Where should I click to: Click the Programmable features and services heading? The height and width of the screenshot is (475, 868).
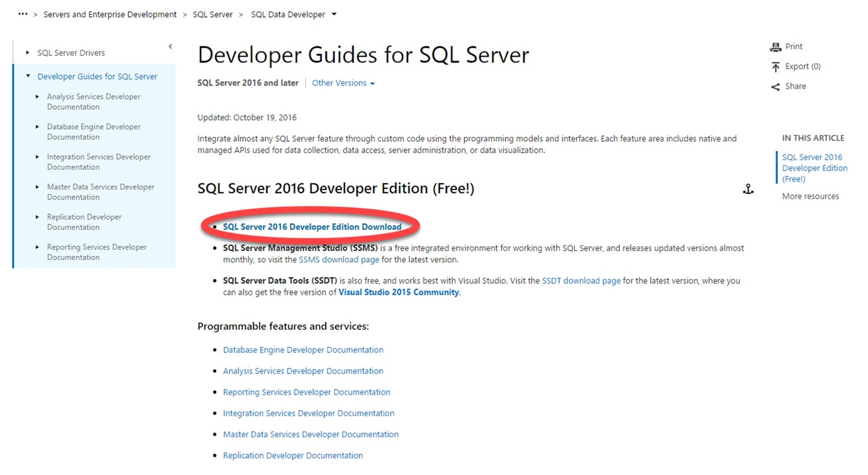(x=283, y=326)
